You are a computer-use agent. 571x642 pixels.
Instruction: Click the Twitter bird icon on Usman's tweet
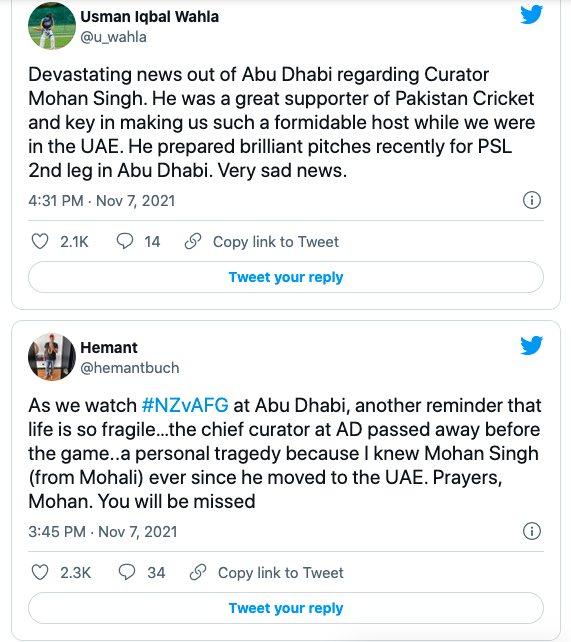531,14
